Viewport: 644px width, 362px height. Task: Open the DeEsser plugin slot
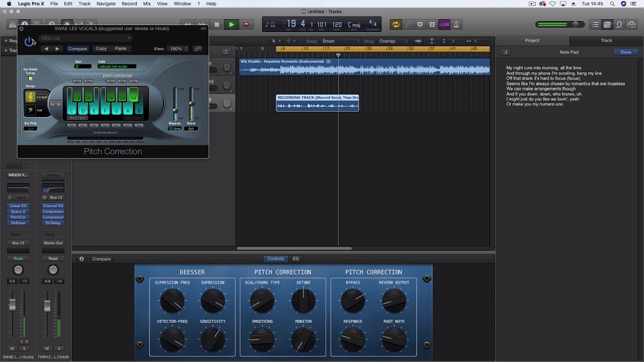coord(18,223)
